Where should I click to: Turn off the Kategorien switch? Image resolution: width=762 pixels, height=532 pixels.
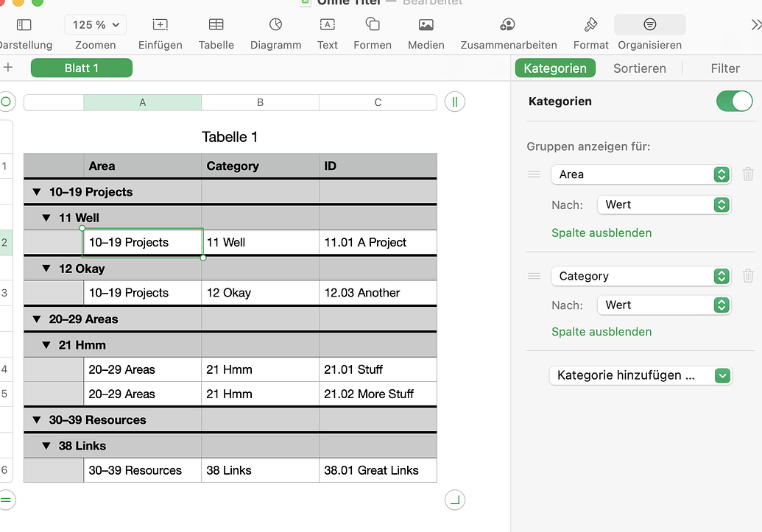tap(734, 102)
